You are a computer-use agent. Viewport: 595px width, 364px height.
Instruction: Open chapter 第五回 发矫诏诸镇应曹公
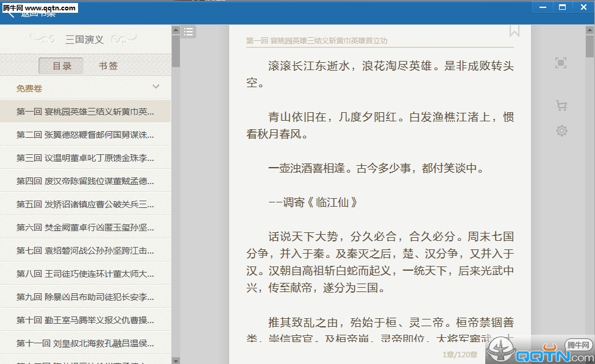tap(85, 204)
